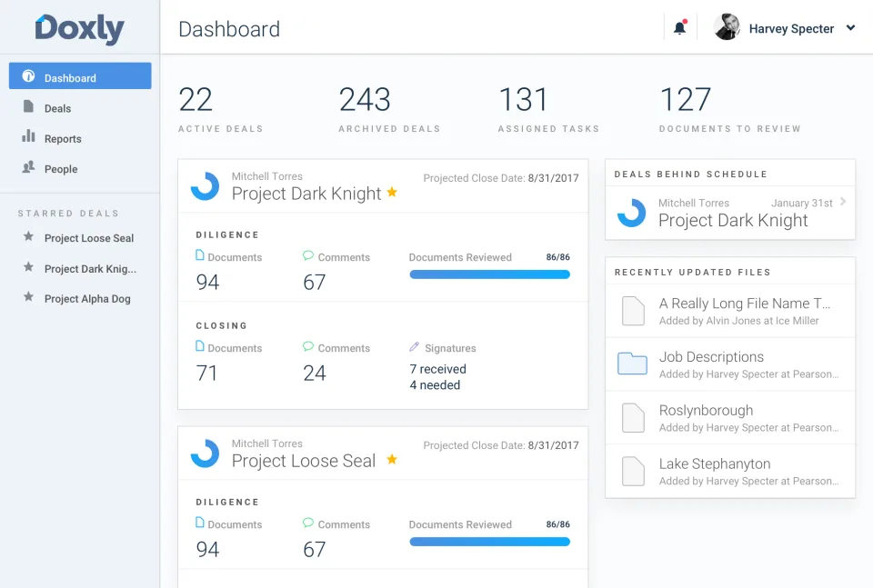
Task: Select the Dashboard sidebar item
Action: pos(80,75)
